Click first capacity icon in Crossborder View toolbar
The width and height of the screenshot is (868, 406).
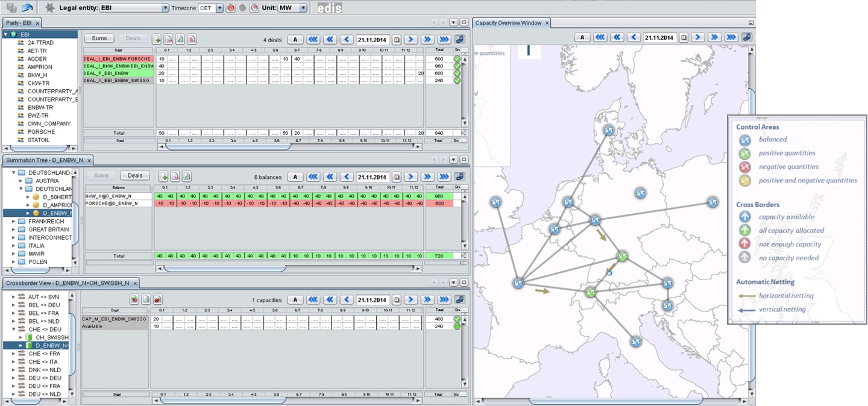point(134,299)
